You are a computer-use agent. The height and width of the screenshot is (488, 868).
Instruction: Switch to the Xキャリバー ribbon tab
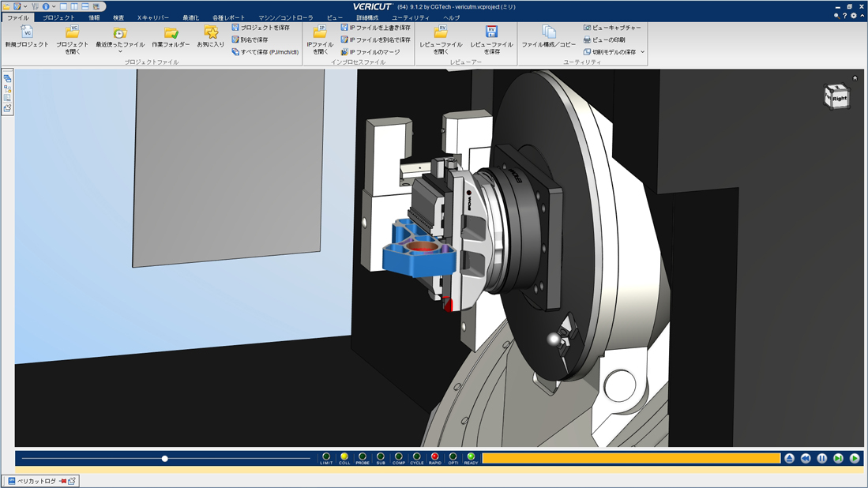152,17
